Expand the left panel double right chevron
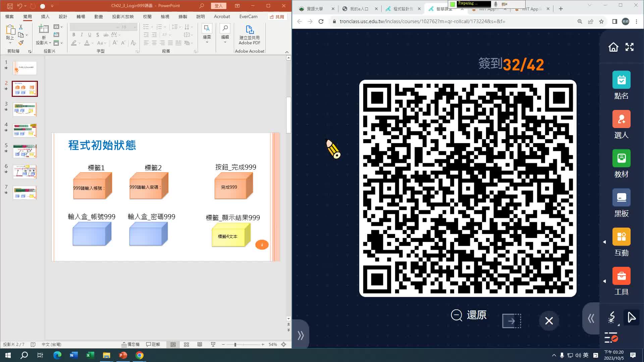The image size is (644, 362). tap(301, 335)
